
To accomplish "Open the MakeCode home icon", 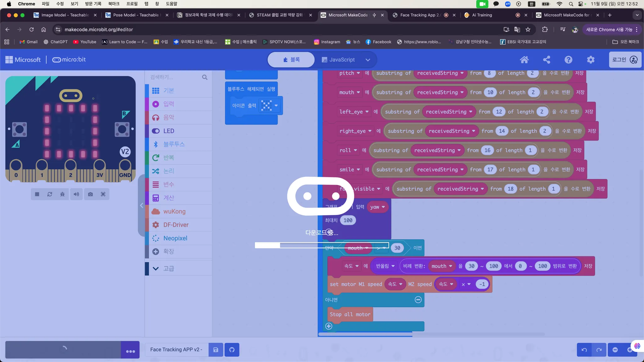I will (524, 60).
